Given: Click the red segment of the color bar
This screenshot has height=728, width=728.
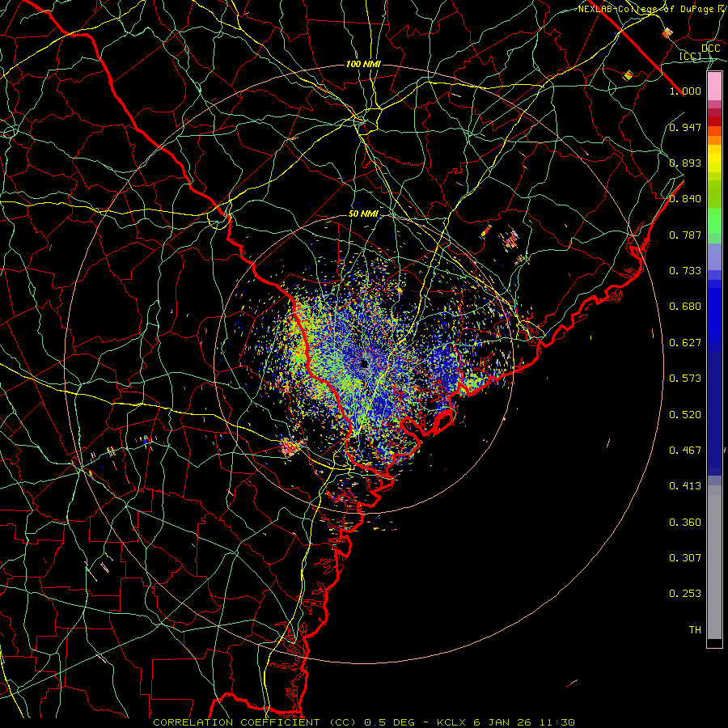Looking at the screenshot, I should click(x=714, y=121).
